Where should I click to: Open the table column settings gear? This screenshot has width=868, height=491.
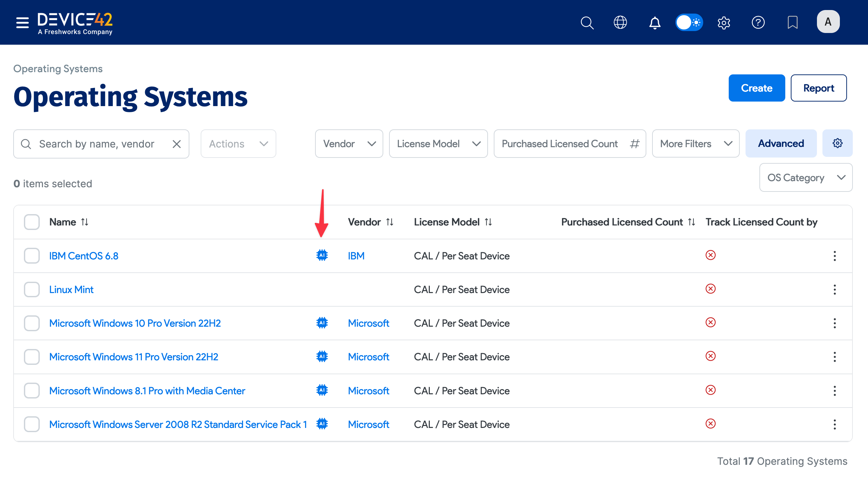pos(838,143)
